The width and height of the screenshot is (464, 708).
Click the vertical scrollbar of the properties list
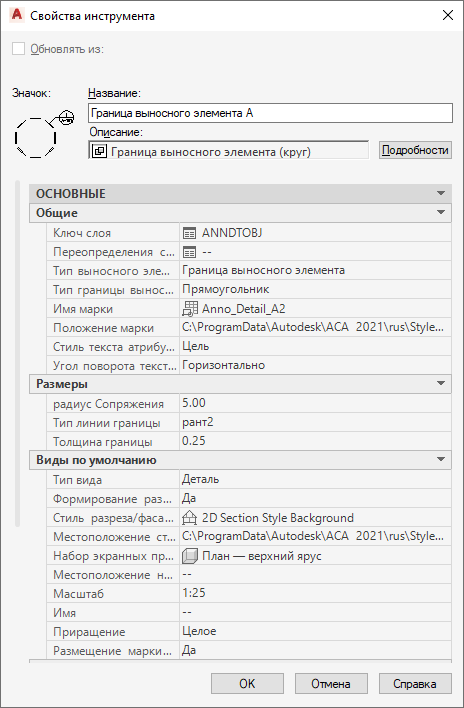(x=18, y=354)
